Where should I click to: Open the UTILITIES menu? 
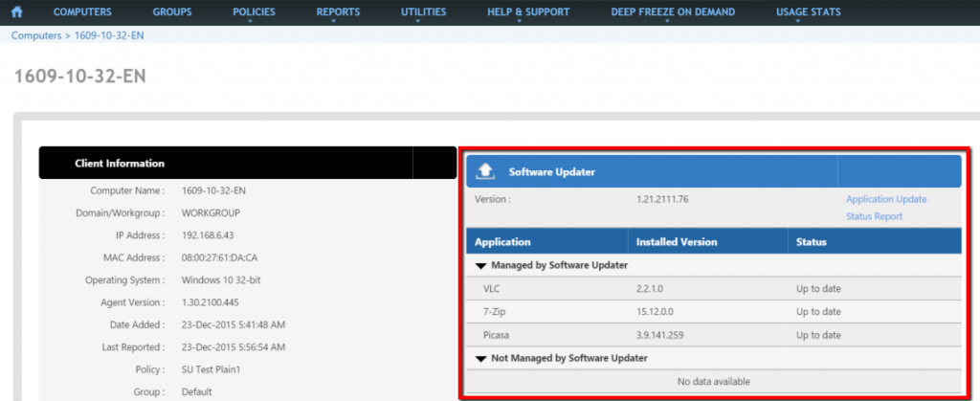click(x=424, y=11)
